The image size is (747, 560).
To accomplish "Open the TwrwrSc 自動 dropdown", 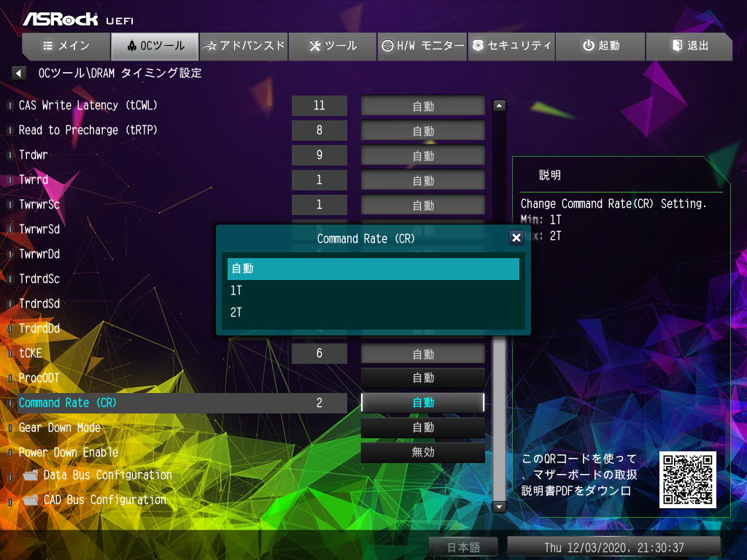I will pos(422,205).
